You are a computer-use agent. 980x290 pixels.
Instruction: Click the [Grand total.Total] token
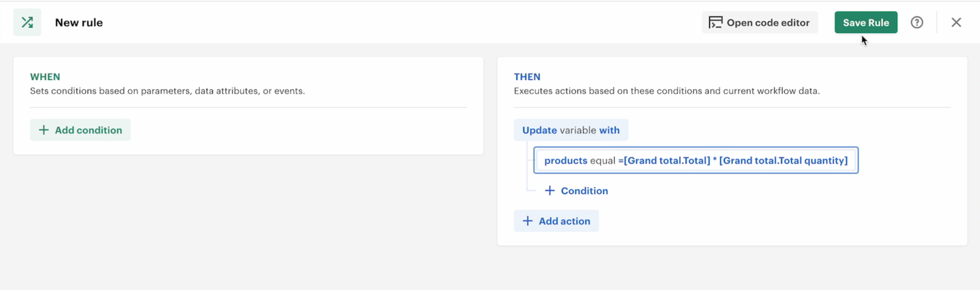pyautogui.click(x=667, y=161)
